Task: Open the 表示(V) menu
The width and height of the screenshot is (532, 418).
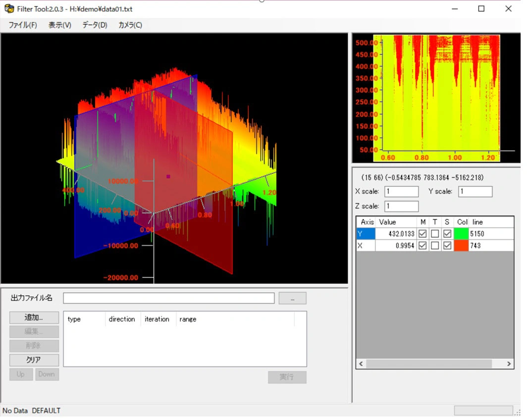Action: coord(60,25)
